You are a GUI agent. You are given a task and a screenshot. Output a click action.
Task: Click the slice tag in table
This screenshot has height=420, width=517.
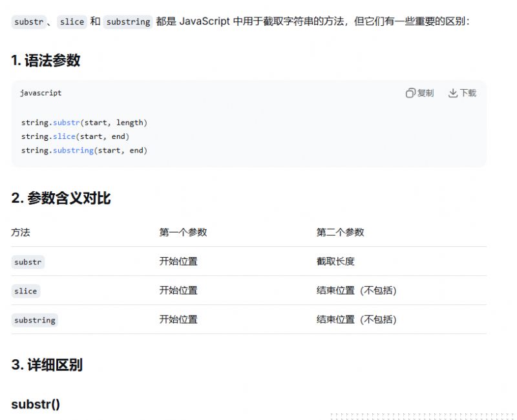coord(26,291)
